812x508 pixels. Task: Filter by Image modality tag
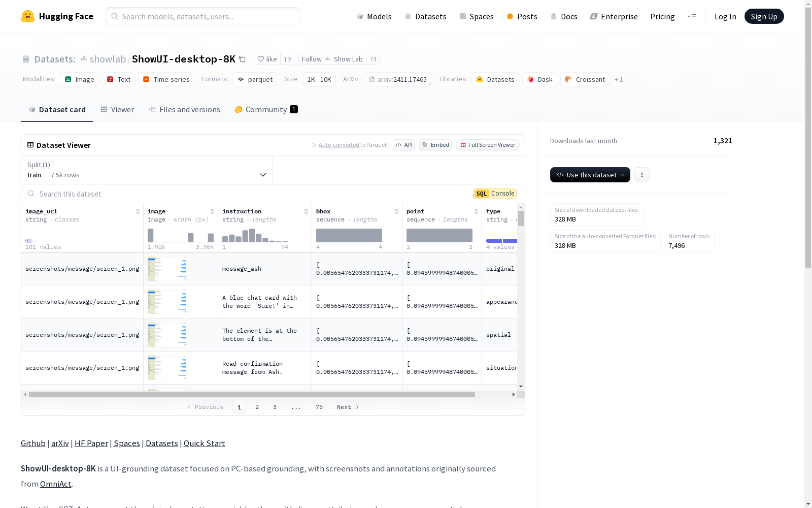coord(80,79)
